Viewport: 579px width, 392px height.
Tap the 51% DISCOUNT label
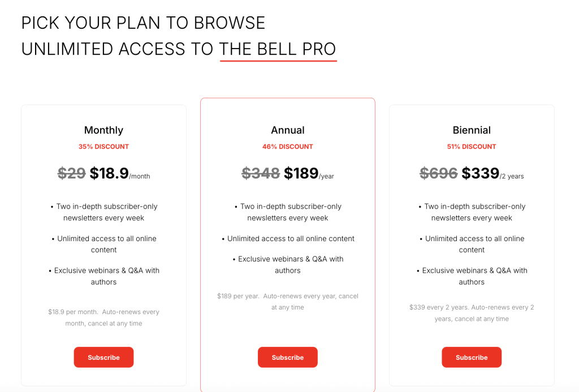pos(472,146)
